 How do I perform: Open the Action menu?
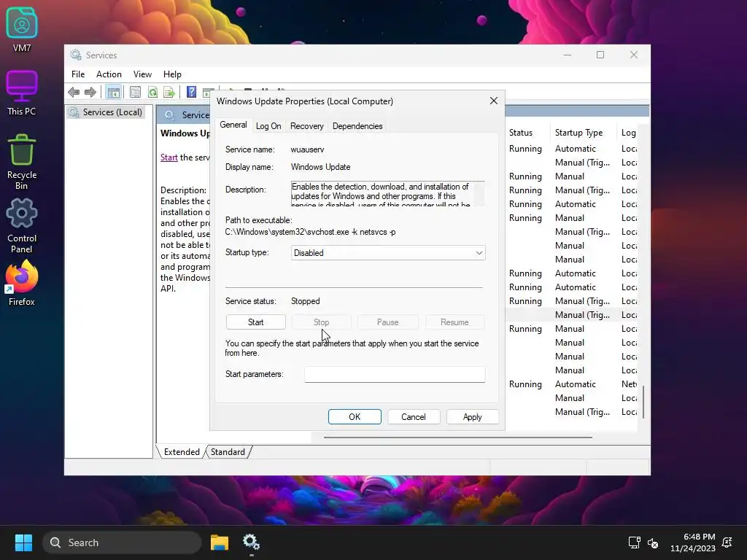point(109,74)
